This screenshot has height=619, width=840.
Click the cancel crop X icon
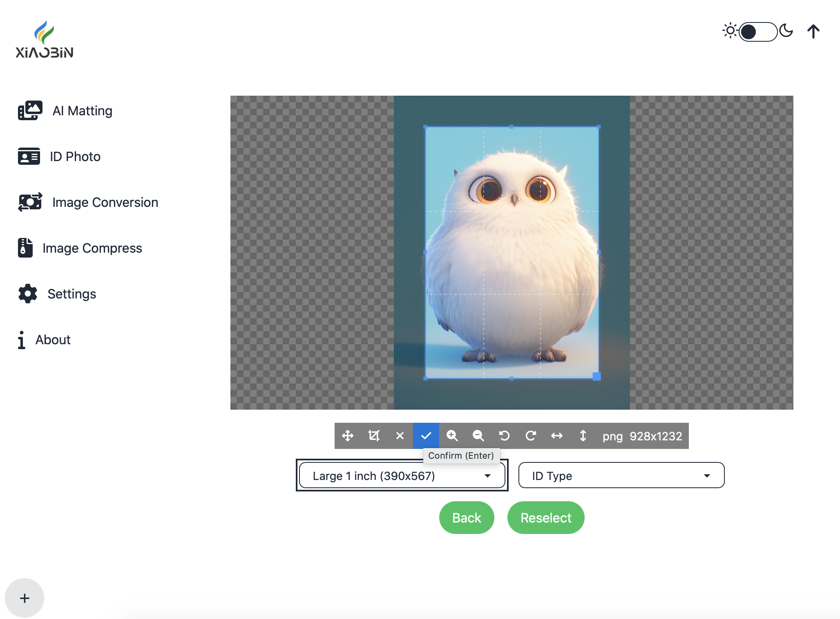[400, 436]
